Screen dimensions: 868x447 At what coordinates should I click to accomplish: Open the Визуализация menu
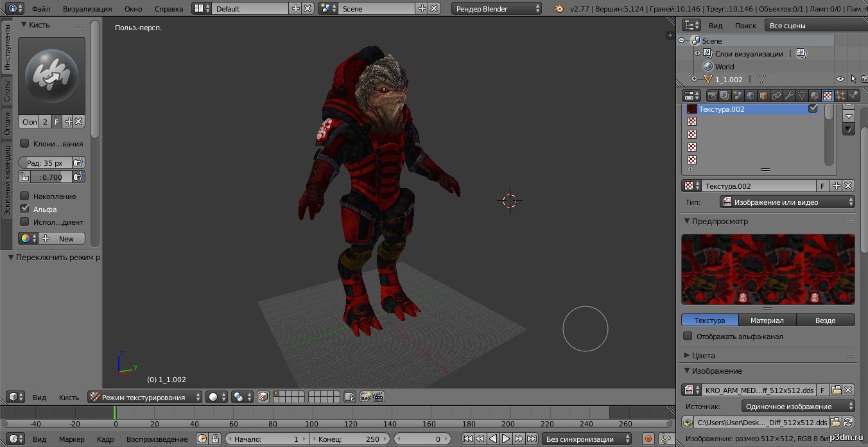tap(87, 8)
